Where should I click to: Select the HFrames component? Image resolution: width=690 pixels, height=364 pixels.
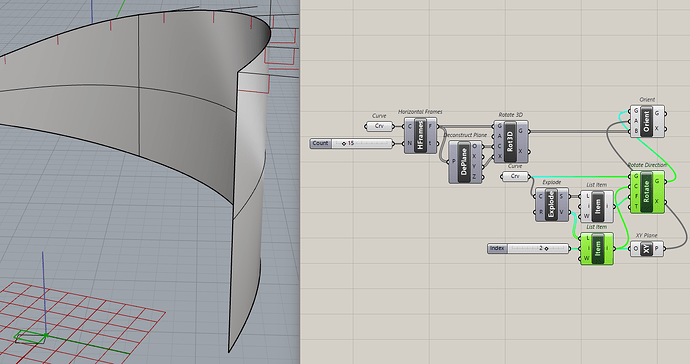coord(421,136)
